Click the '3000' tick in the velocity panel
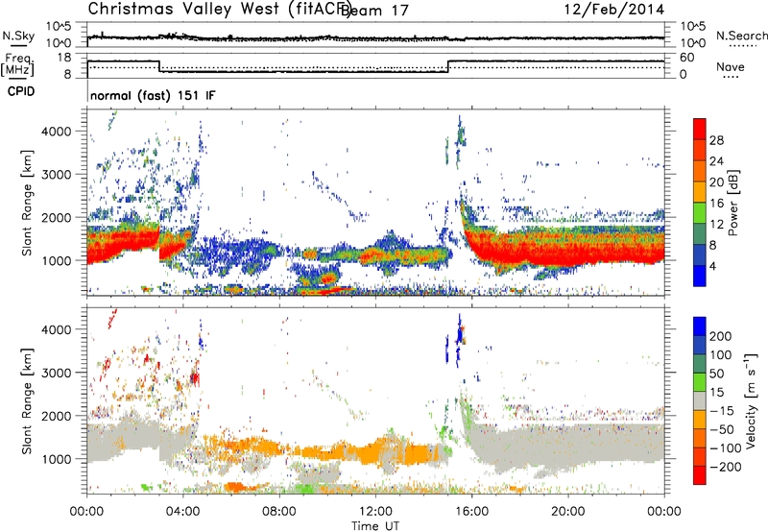Viewport: 768px width, 532px height. click(x=57, y=373)
